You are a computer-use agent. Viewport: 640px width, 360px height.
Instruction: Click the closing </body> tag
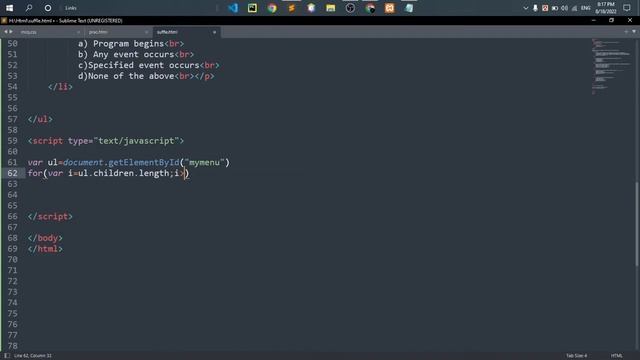tap(45, 238)
